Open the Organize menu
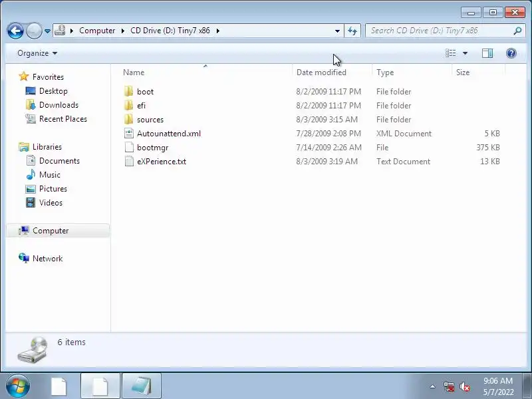The image size is (532, 399). pos(37,53)
